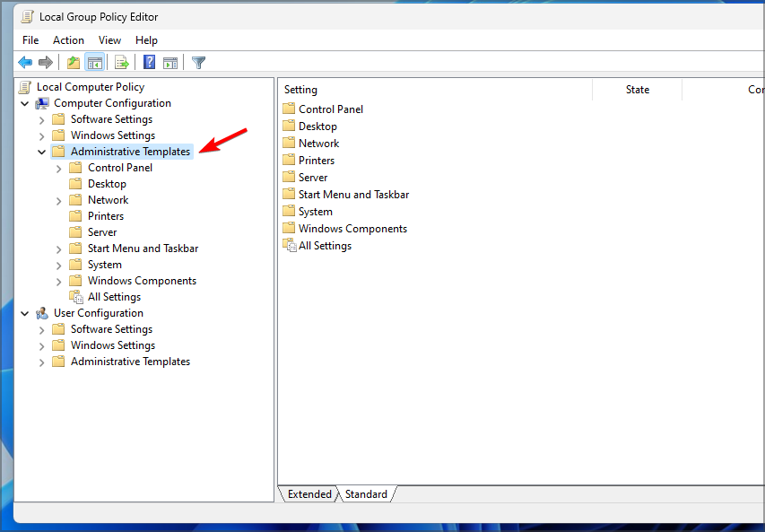Image resolution: width=765 pixels, height=532 pixels.
Task: Switch to the Extended tab
Action: click(309, 494)
